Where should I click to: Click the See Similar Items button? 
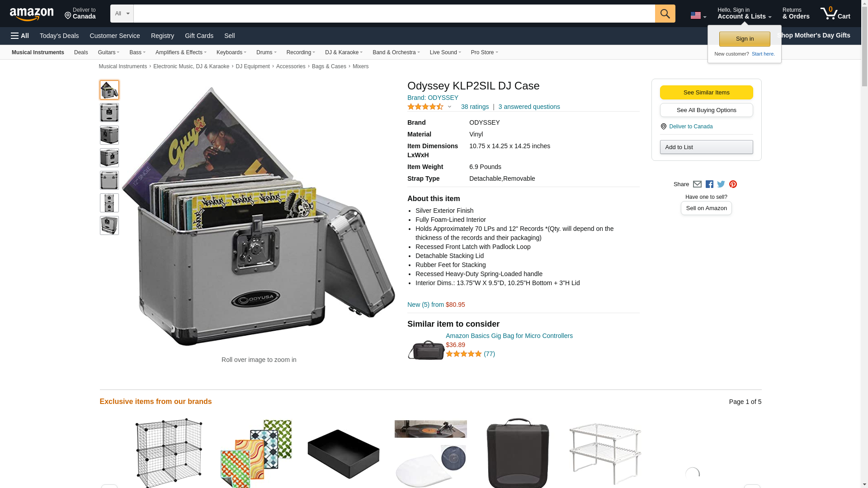(706, 93)
